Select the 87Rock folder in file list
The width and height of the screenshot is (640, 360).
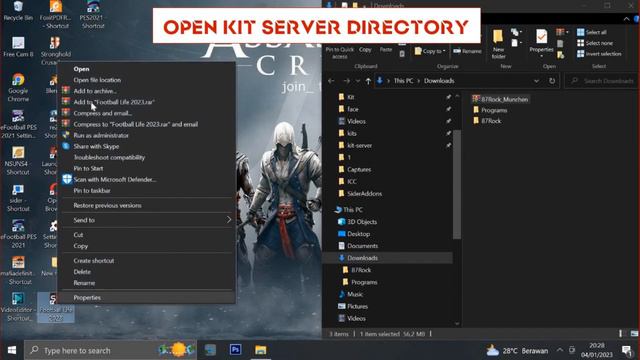coord(487,121)
